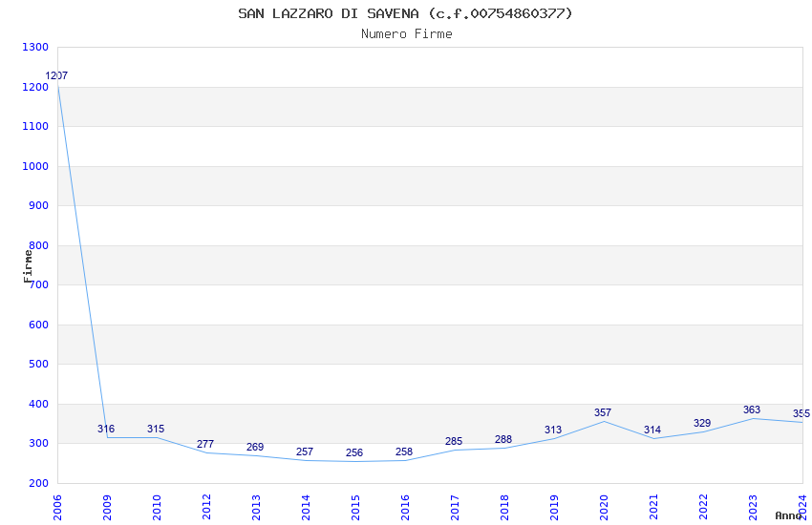
Task: Click the data label 363
Action: pos(752,410)
